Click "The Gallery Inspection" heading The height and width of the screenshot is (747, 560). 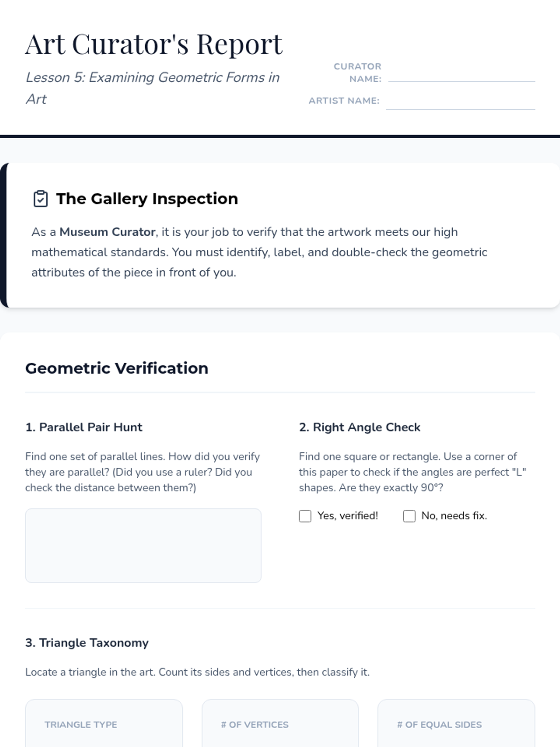pyautogui.click(x=147, y=199)
